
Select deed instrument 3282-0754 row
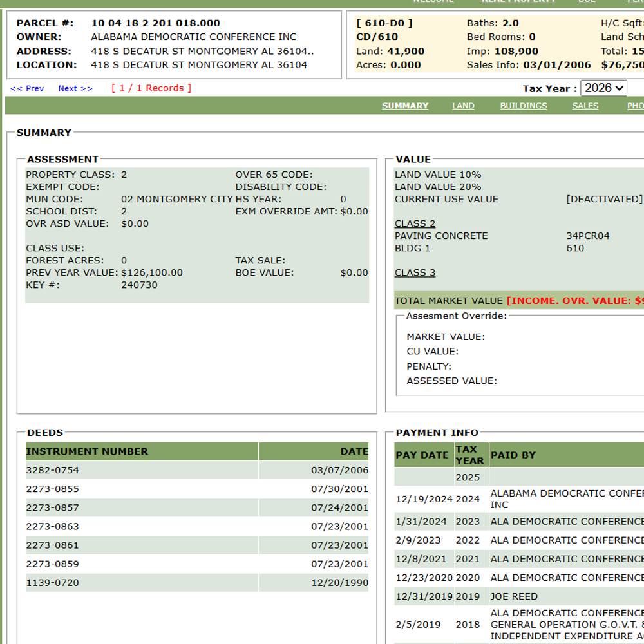click(197, 470)
